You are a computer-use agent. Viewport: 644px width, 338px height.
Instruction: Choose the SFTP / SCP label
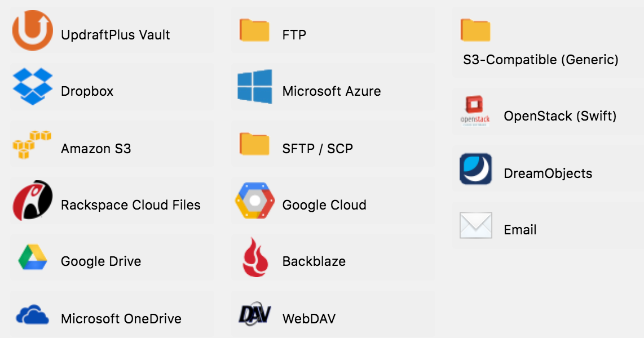317,149
